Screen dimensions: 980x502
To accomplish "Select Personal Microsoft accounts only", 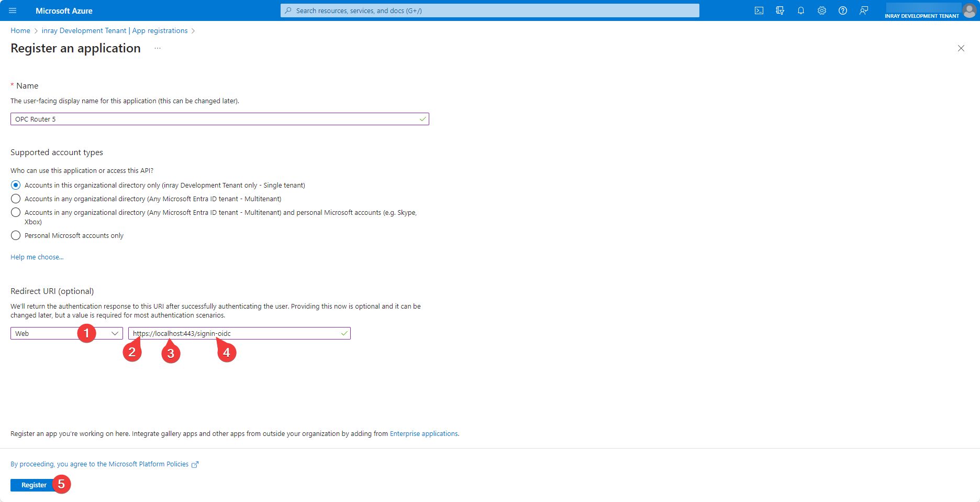I will (16, 235).
